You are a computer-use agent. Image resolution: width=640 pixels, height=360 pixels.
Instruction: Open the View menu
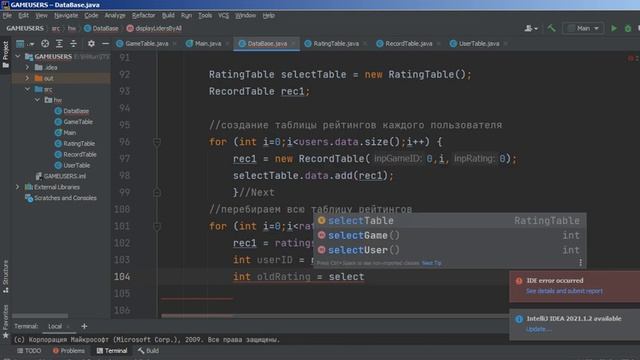(41, 16)
